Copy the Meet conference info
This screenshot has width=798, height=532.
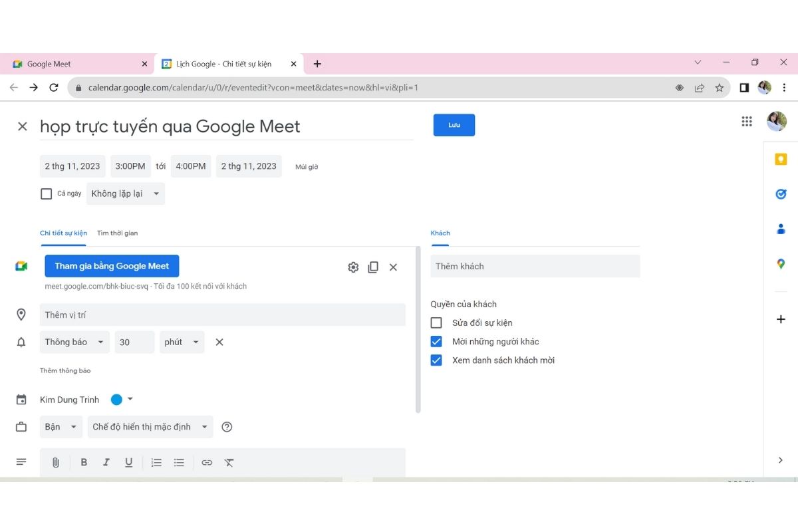[x=373, y=267]
